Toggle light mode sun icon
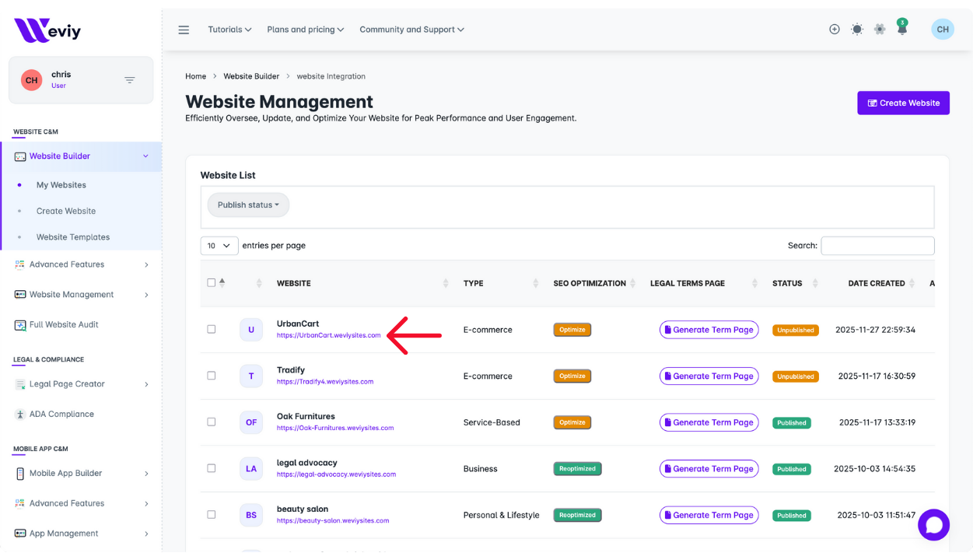973x560 pixels. coord(856,30)
